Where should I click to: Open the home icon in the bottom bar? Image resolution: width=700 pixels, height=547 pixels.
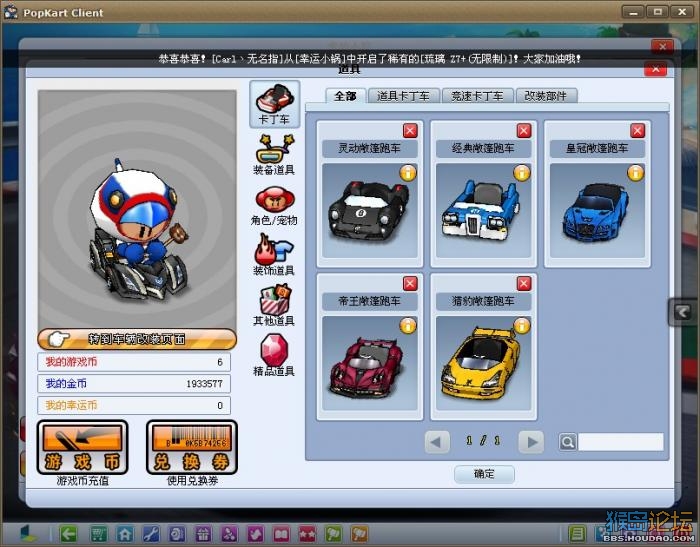coord(125,534)
